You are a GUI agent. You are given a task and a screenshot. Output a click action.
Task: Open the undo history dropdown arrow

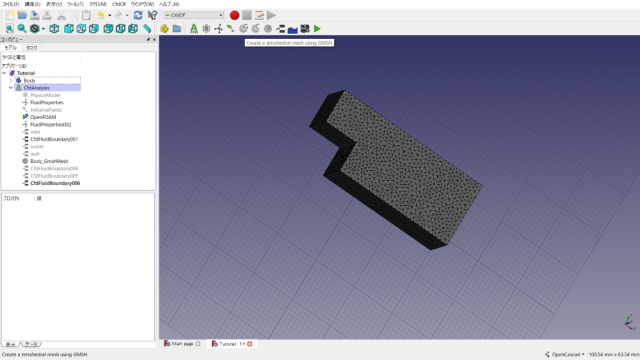(109, 16)
